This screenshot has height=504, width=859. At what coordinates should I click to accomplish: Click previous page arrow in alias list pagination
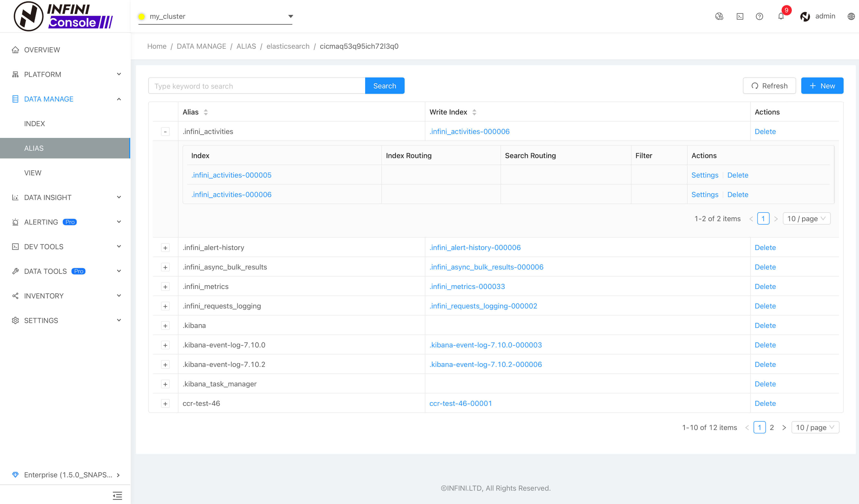[747, 427]
